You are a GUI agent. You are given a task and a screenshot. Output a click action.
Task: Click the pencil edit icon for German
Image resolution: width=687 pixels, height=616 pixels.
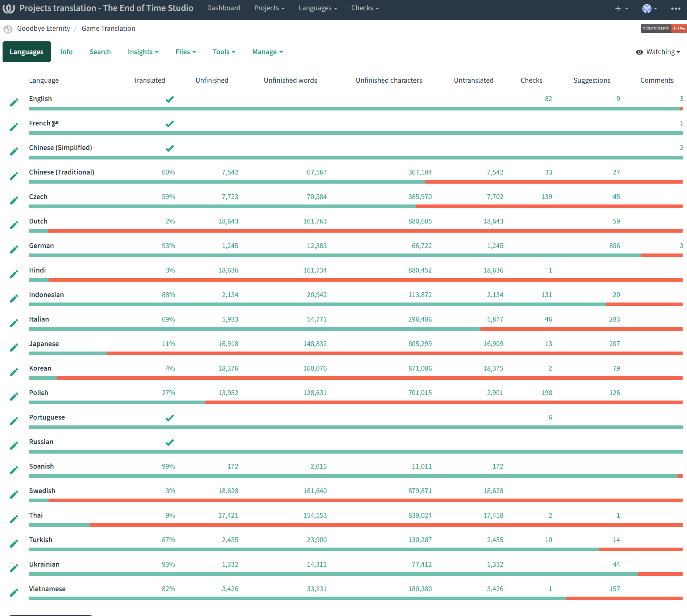[14, 249]
